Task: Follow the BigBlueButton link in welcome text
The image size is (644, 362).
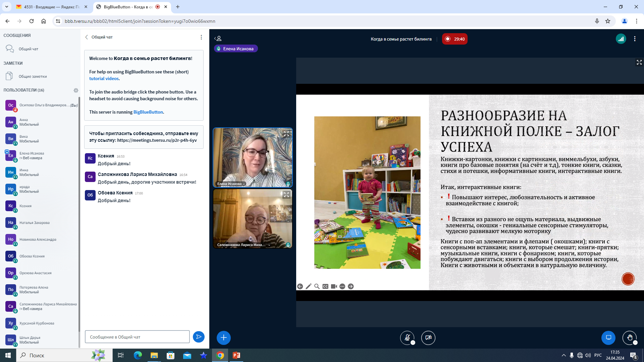Action: point(148,112)
